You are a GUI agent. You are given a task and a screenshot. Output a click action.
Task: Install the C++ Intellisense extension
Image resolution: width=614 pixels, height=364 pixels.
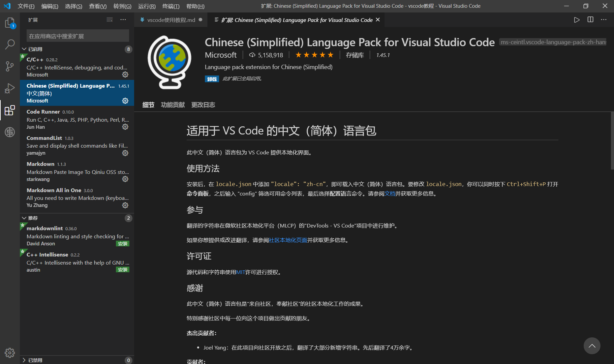pyautogui.click(x=123, y=270)
